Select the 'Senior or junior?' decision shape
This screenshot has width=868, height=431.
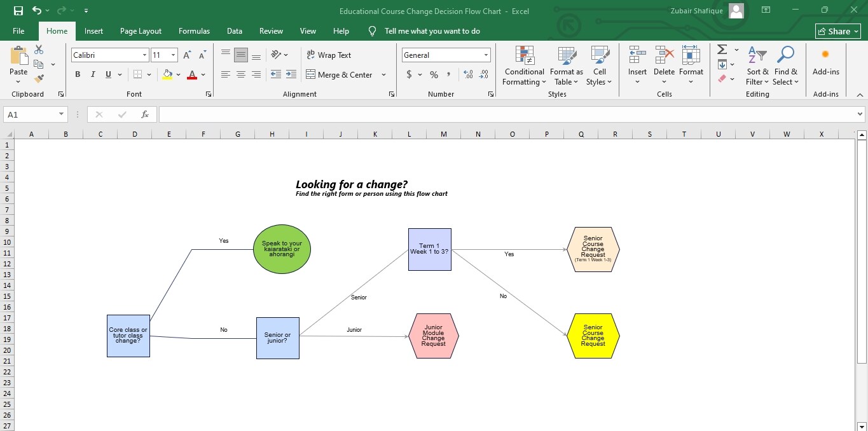point(277,338)
